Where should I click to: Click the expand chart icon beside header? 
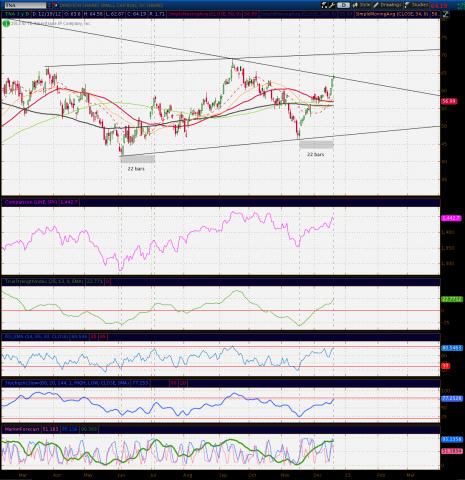445,14
